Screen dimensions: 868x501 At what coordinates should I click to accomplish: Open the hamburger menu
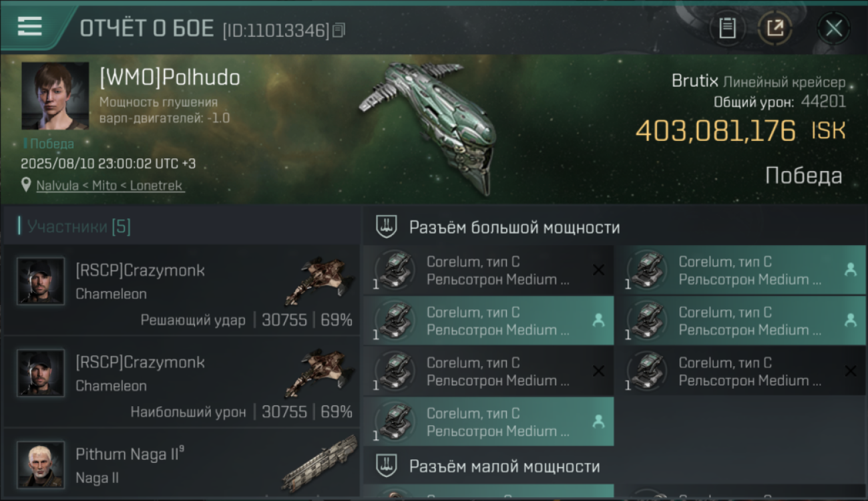(x=29, y=26)
